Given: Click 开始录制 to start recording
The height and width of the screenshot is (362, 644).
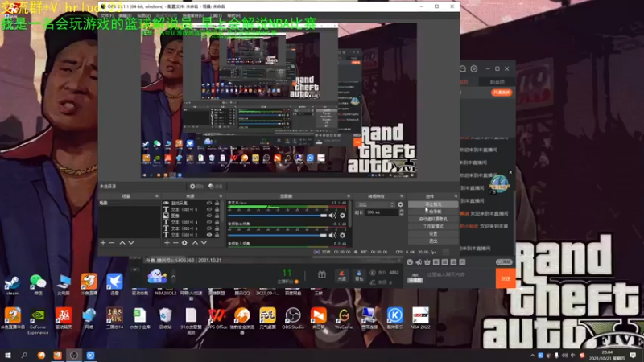Looking at the screenshot, I should point(433,212).
